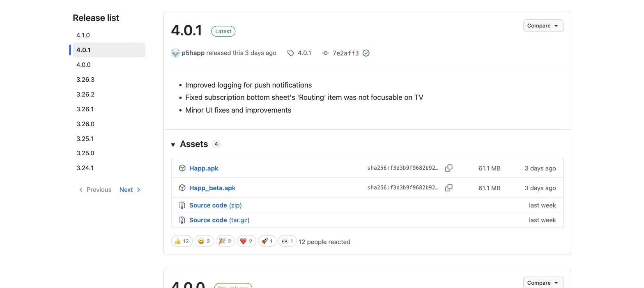Open commit 7e2aff3
This screenshot has width=644, height=288.
click(x=345, y=53)
